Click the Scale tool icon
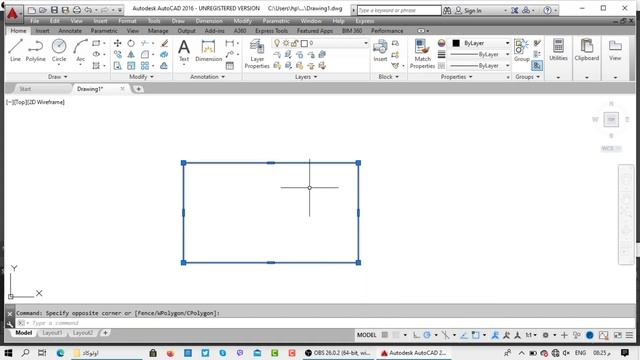This screenshot has width=640, height=360. click(131, 65)
